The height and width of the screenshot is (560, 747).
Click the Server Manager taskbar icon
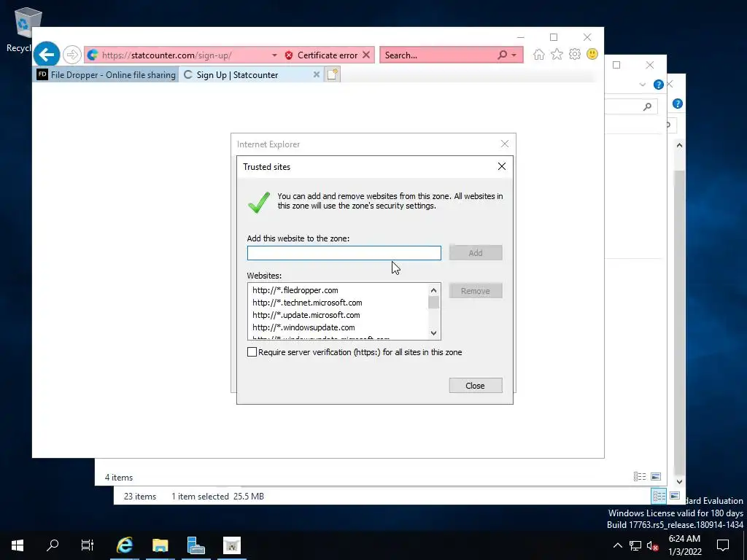[x=196, y=545]
